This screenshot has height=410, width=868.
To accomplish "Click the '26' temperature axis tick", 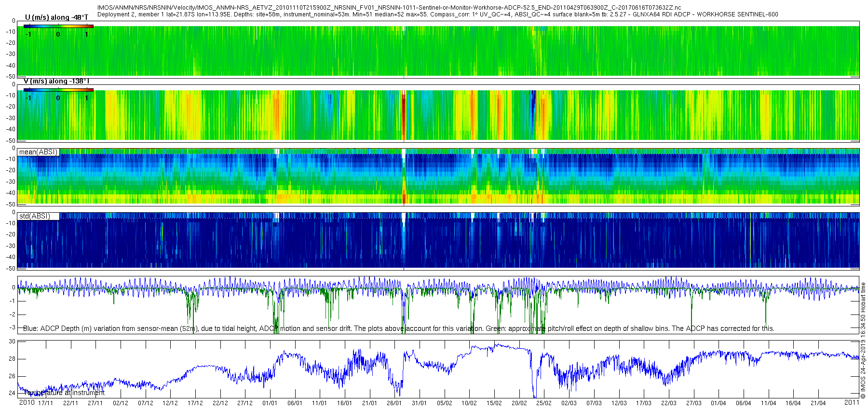I will [13, 376].
